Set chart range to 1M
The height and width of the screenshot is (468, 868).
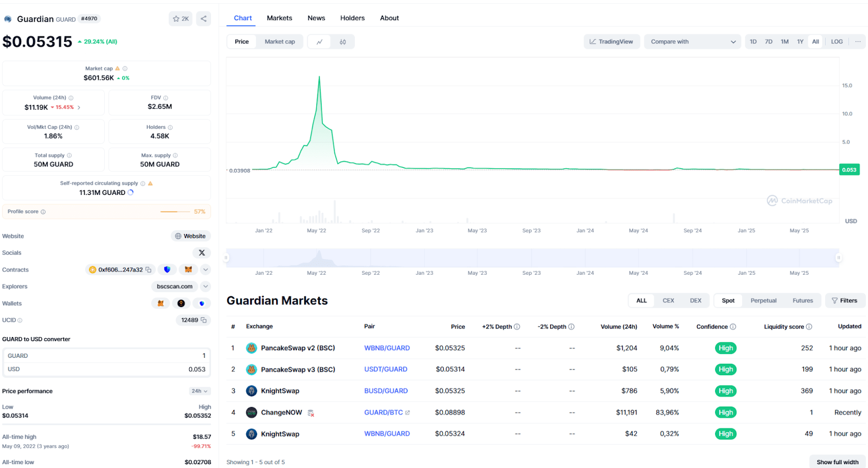pyautogui.click(x=784, y=42)
